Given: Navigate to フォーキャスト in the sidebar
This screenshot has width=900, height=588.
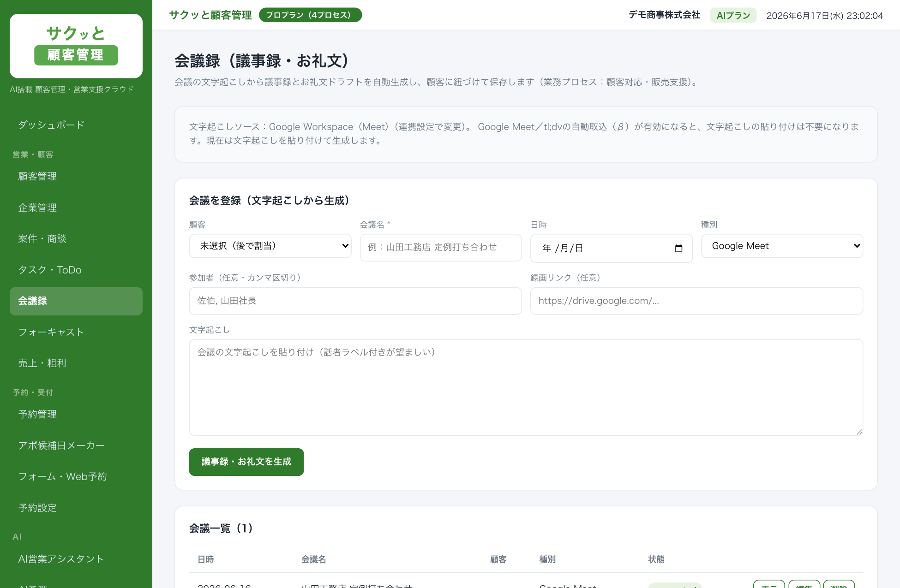Looking at the screenshot, I should 76,332.
